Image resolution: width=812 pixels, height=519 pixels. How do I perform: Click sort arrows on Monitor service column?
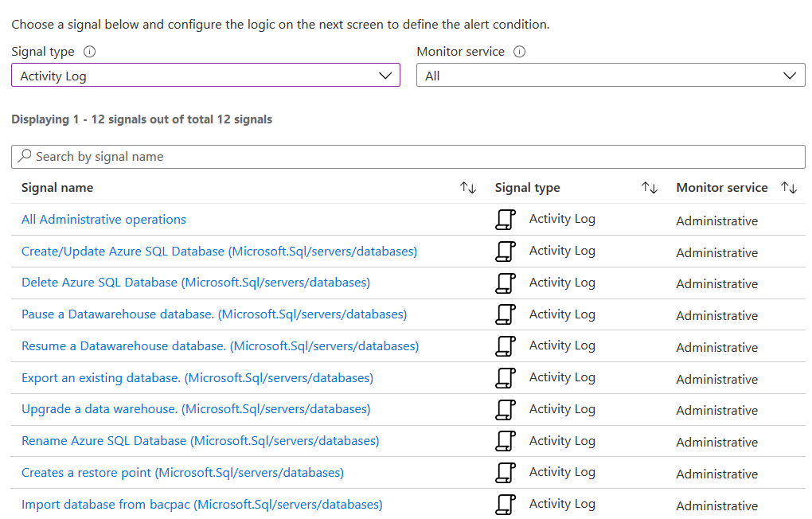coord(789,188)
